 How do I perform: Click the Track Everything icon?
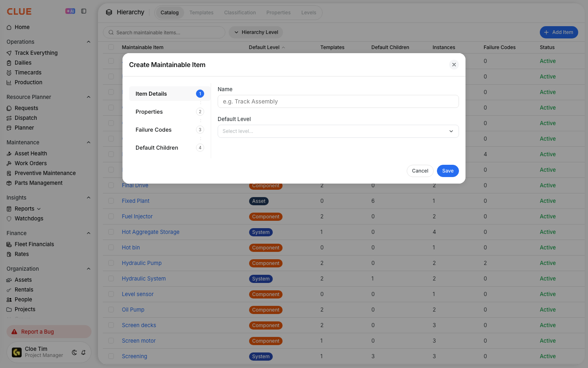(x=9, y=53)
